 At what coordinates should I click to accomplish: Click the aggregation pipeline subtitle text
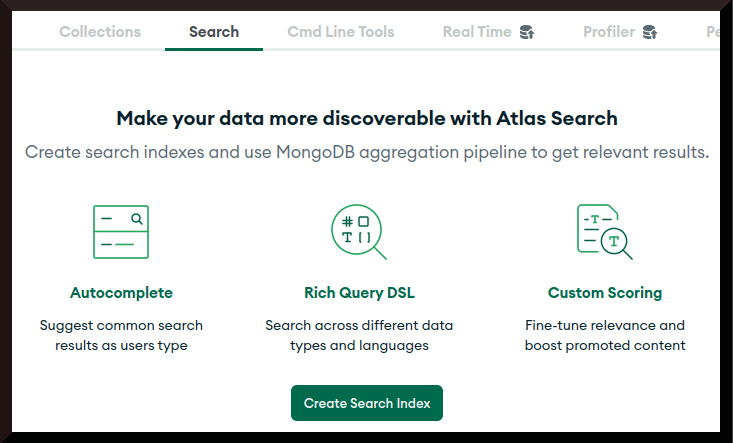[367, 153]
